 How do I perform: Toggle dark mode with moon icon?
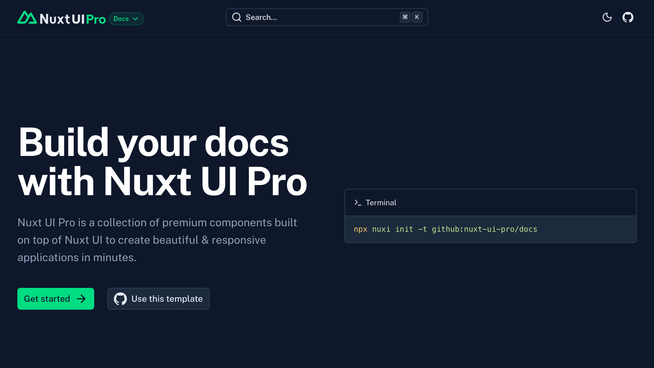(607, 17)
